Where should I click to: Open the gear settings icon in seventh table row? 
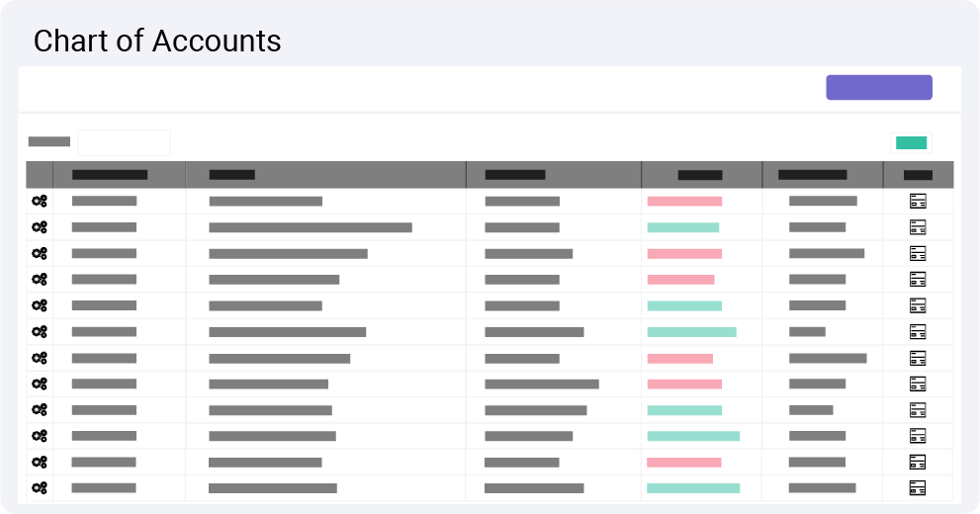[x=40, y=358]
